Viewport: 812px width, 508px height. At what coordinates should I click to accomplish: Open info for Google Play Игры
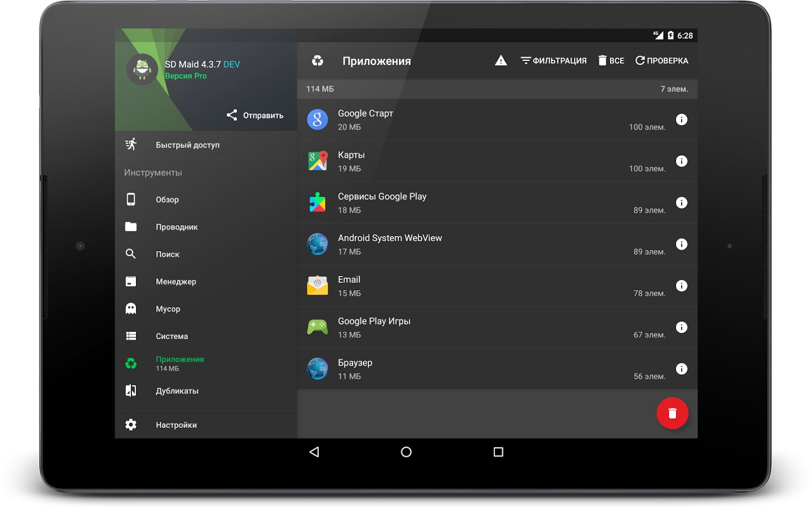tap(682, 327)
